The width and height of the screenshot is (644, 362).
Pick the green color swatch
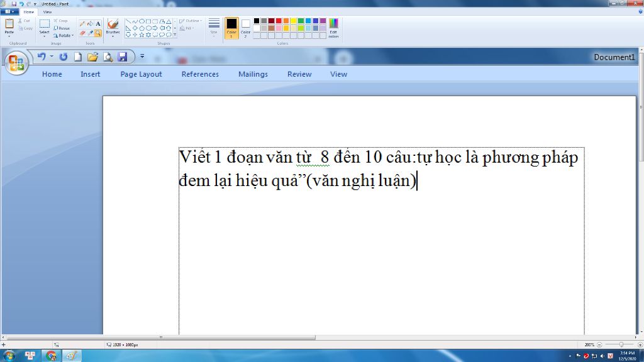[x=301, y=21]
